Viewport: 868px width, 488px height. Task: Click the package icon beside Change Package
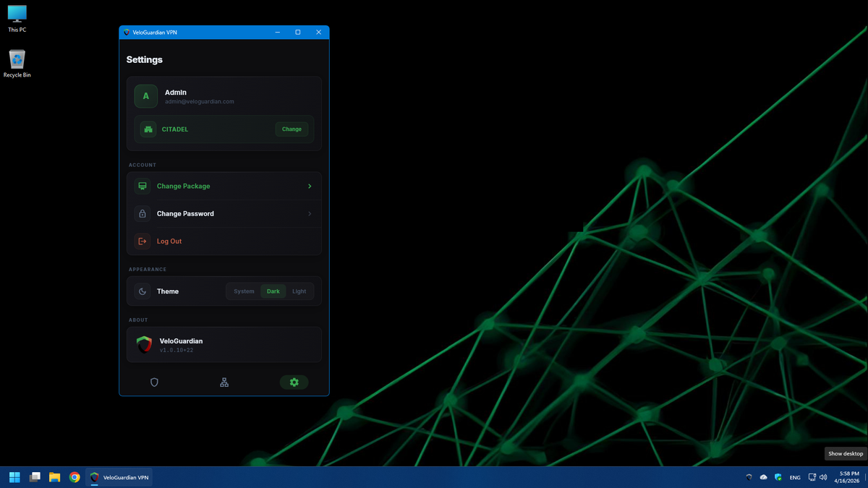(x=142, y=186)
